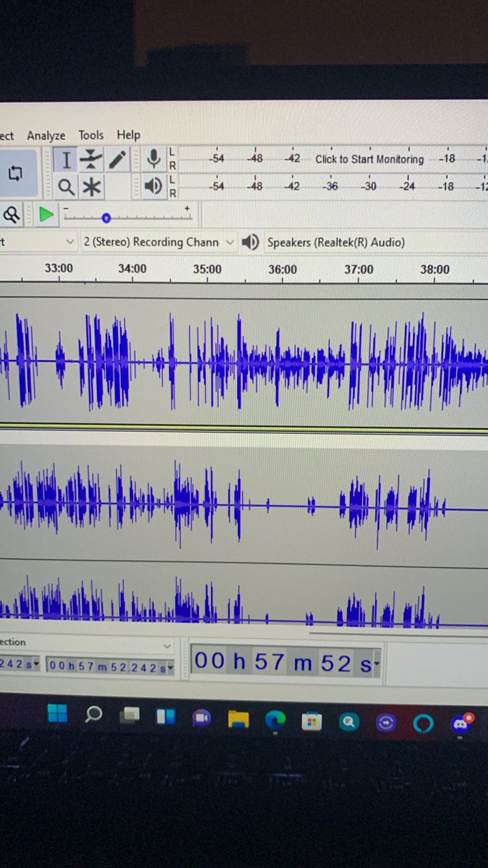Click the playback level meter bar
This screenshot has height=868, width=488.
[x=333, y=187]
